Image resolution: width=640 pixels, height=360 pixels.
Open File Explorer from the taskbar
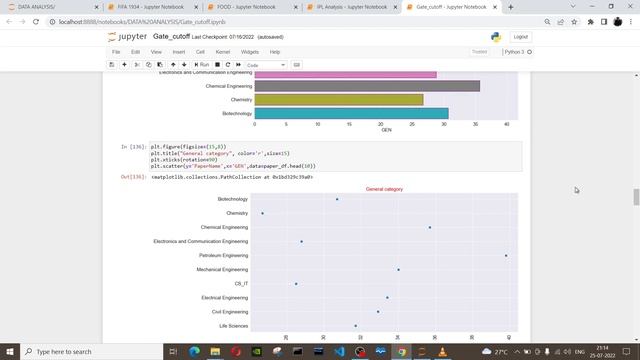click(x=215, y=351)
